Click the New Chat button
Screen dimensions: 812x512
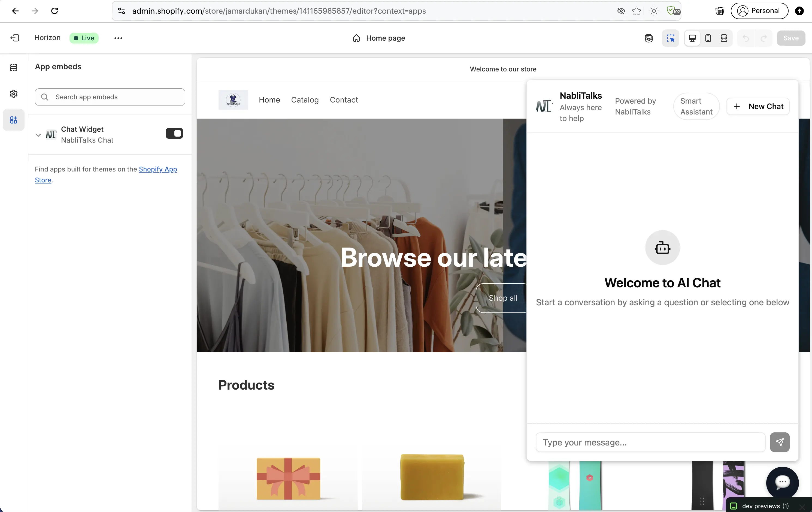pos(758,107)
